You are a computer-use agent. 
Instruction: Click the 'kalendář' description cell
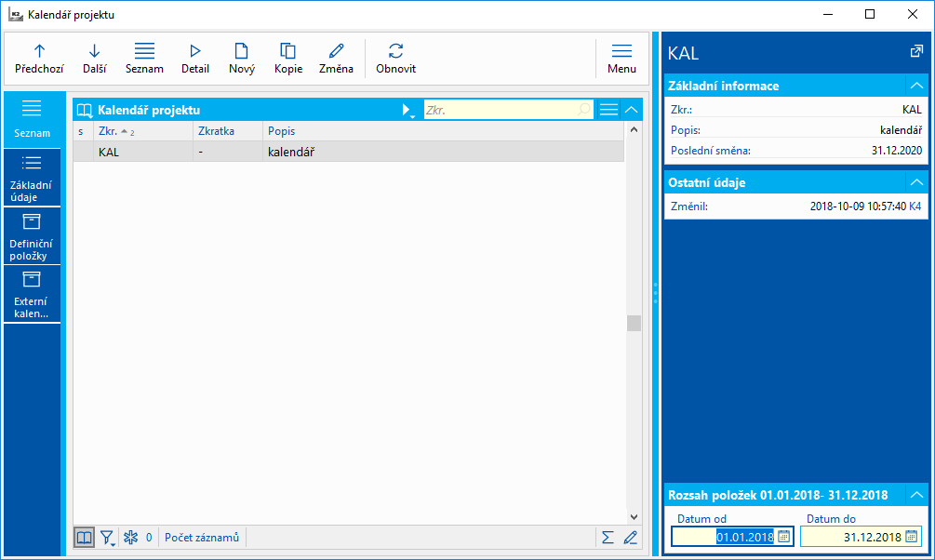point(443,152)
